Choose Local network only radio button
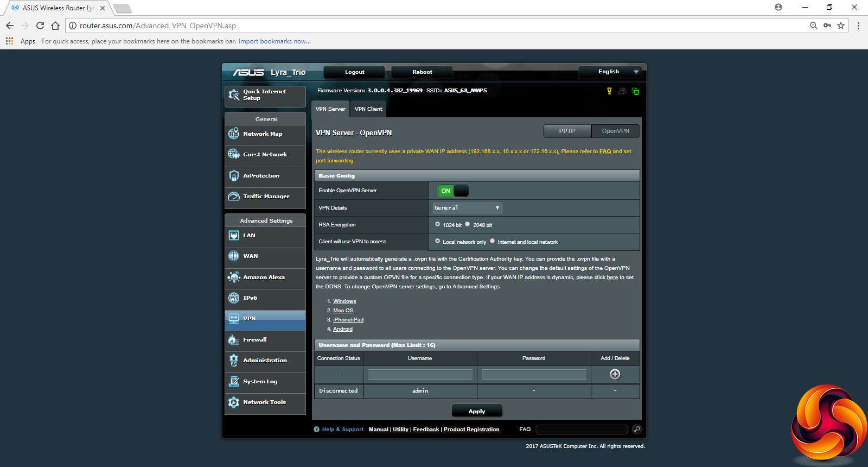Viewport: 868px width, 467px height. point(438,241)
